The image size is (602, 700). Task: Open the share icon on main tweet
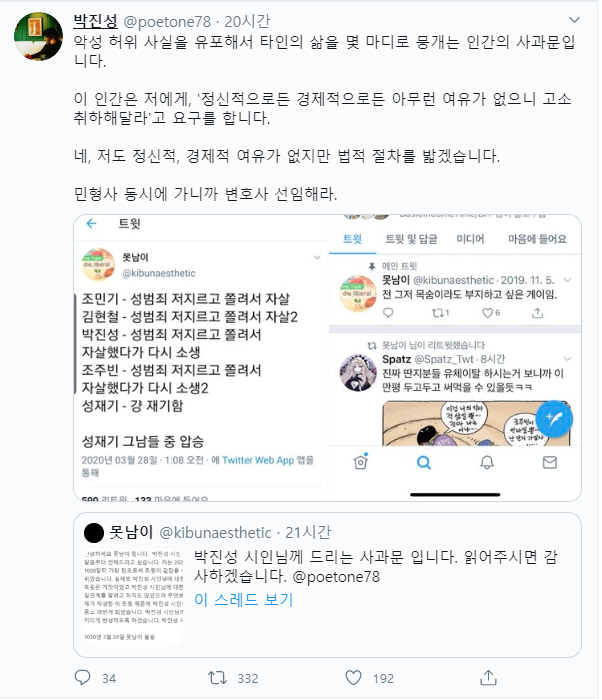[x=488, y=677]
